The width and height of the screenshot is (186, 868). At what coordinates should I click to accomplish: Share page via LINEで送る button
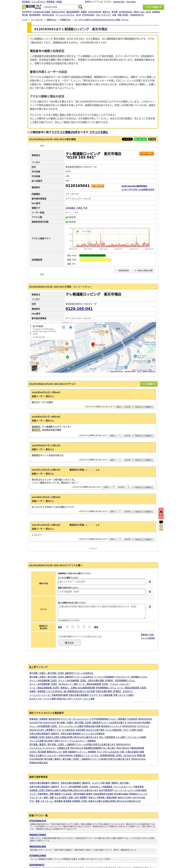click(x=140, y=139)
